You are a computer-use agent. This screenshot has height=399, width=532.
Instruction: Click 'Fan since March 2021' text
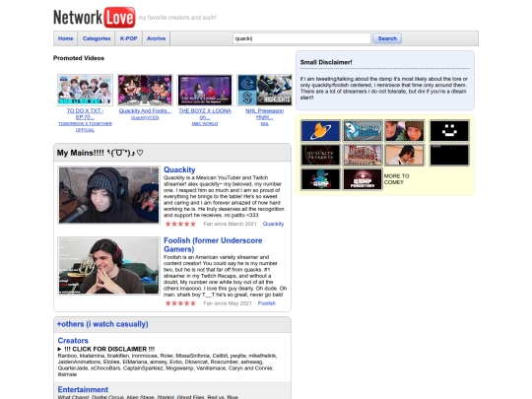tap(230, 224)
